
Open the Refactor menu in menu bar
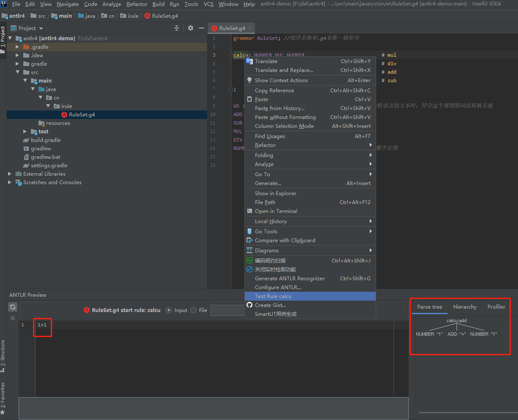137,4
